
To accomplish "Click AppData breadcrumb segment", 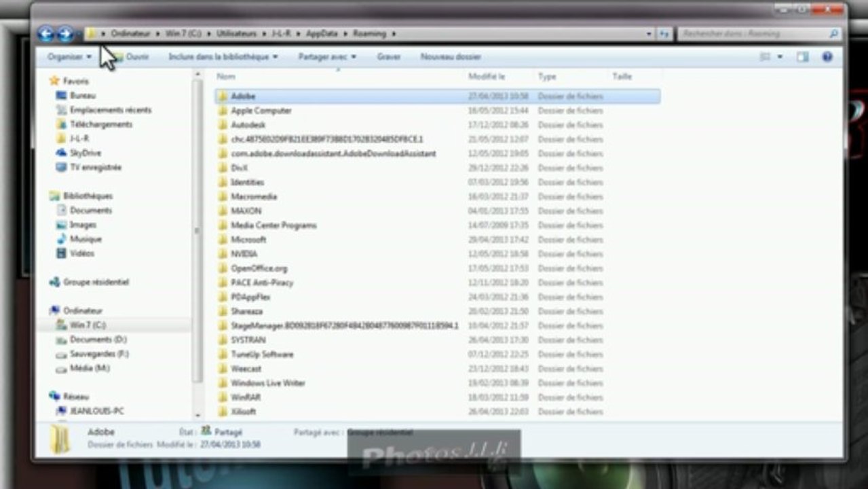I will [321, 33].
